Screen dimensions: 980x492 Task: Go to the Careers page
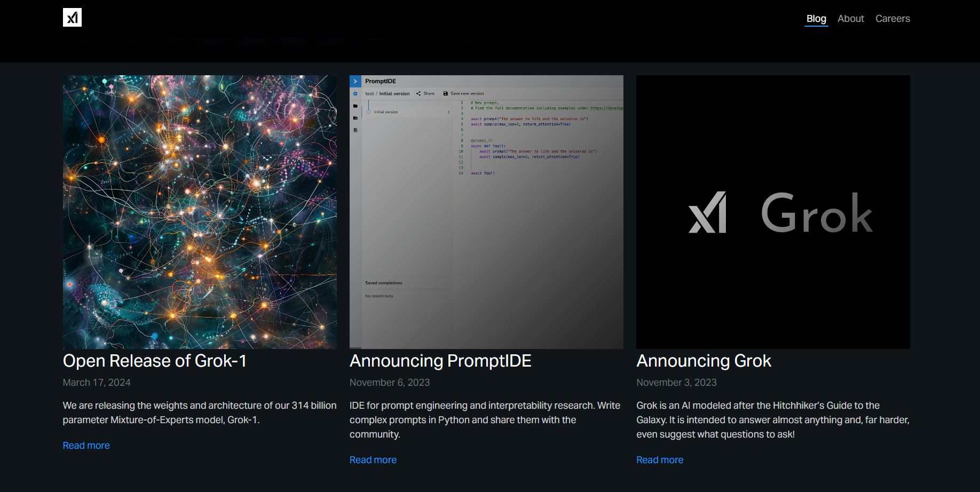(892, 19)
